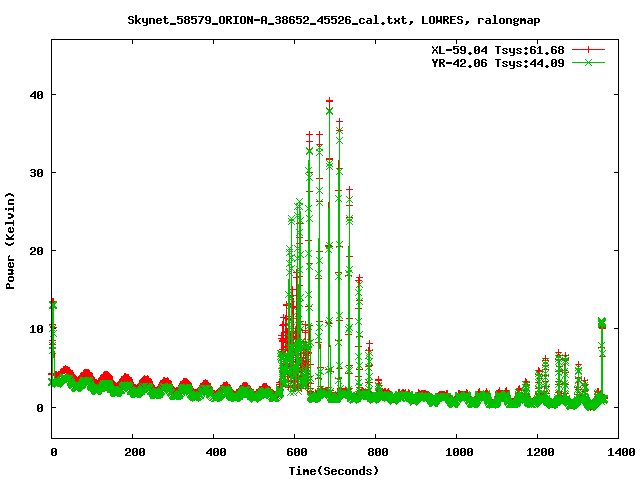640x480 pixels.
Task: Click the x-axis tick label 200
Action: click(x=135, y=452)
